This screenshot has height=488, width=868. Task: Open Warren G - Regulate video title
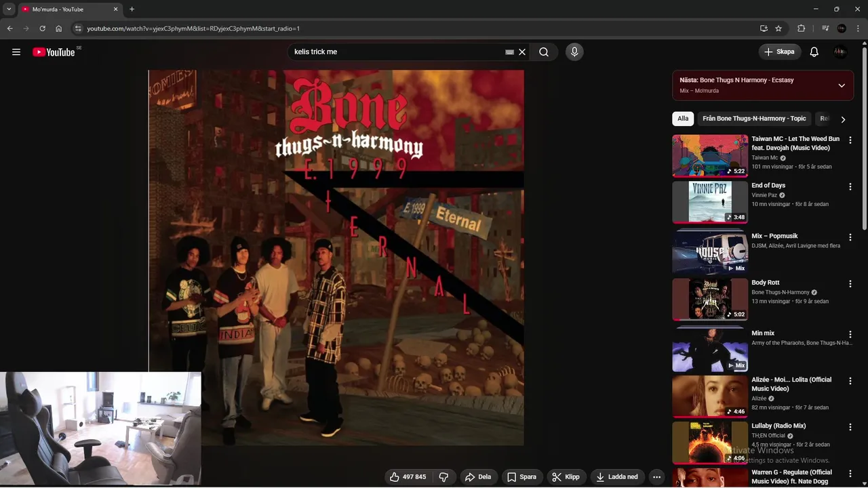(x=791, y=476)
